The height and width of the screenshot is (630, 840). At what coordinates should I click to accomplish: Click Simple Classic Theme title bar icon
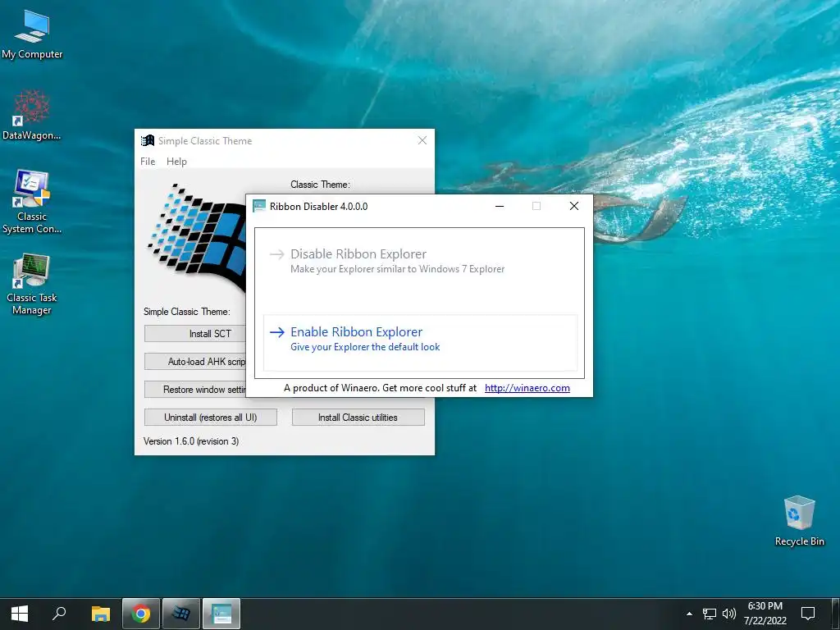tap(148, 141)
